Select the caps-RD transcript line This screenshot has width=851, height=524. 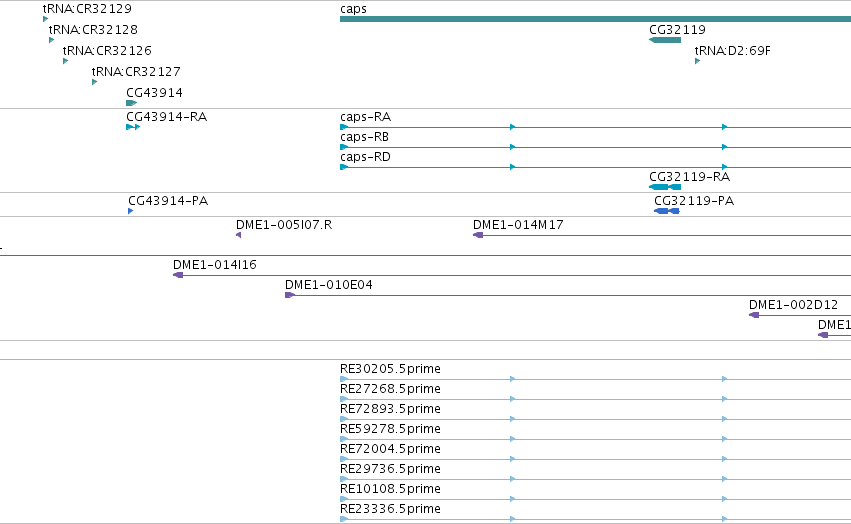point(595,167)
